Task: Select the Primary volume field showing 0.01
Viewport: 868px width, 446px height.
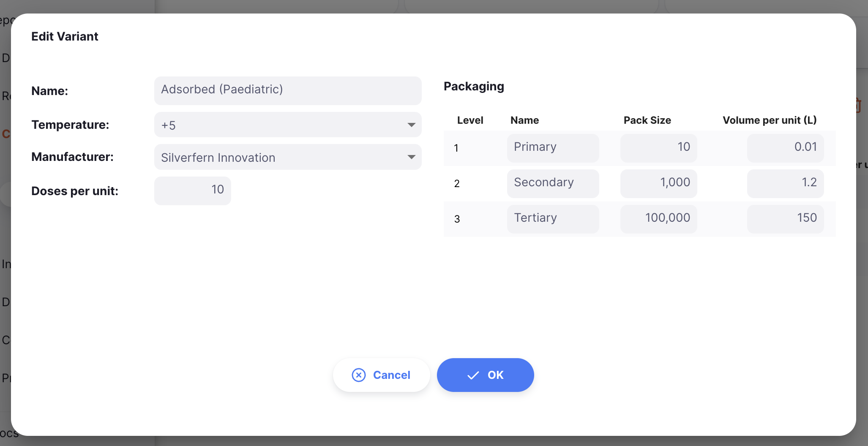Action: [786, 148]
